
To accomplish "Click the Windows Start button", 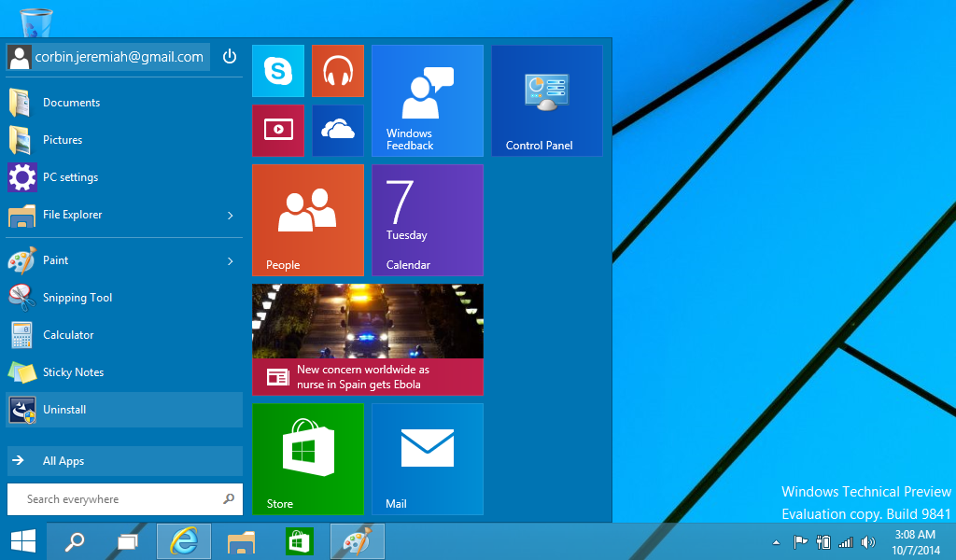I will (23, 541).
